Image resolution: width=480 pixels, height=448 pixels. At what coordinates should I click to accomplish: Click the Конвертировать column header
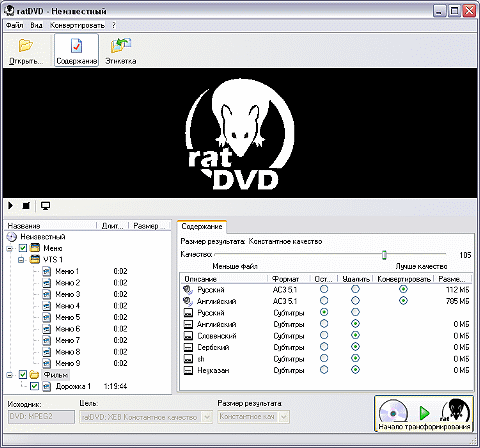(403, 279)
